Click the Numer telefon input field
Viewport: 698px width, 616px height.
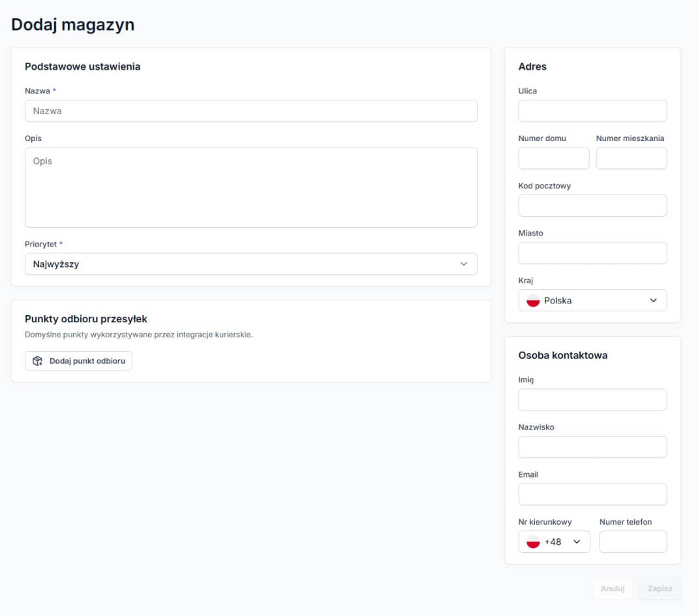(x=633, y=542)
